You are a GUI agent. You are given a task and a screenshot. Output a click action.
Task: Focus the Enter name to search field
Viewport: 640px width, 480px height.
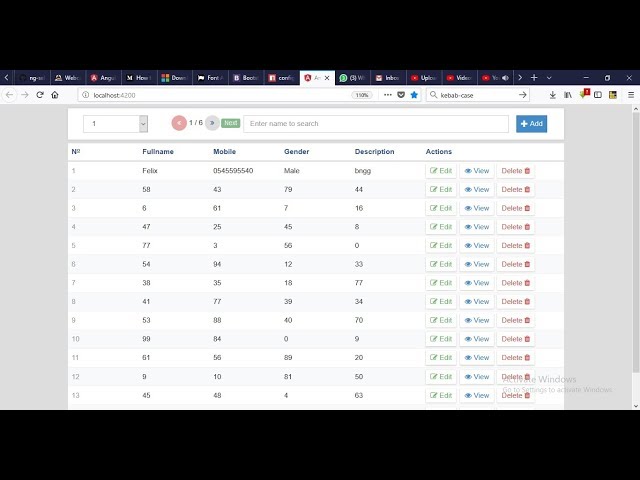pyautogui.click(x=376, y=124)
